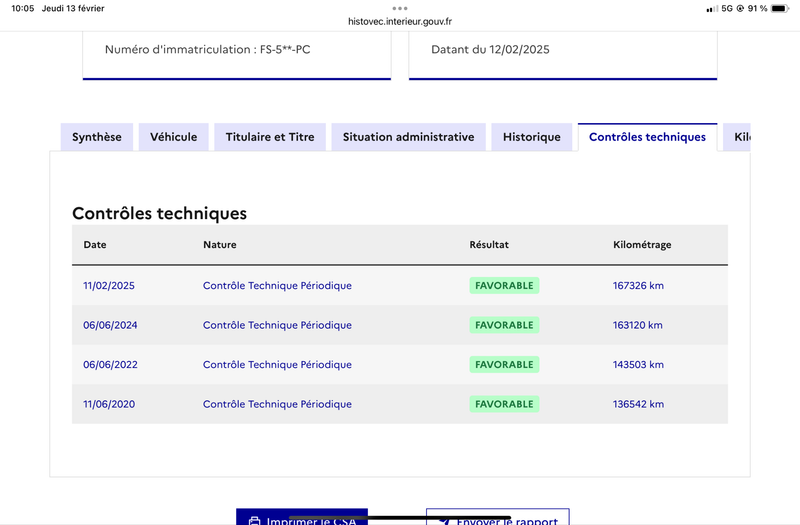The image size is (800, 525).
Task: Click the Contrôles techniques section heading
Action: coord(159,213)
